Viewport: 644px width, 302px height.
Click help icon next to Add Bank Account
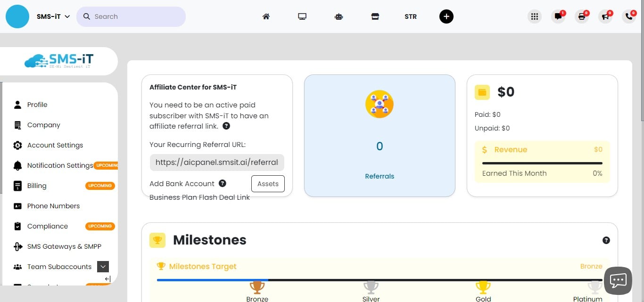[x=223, y=183]
